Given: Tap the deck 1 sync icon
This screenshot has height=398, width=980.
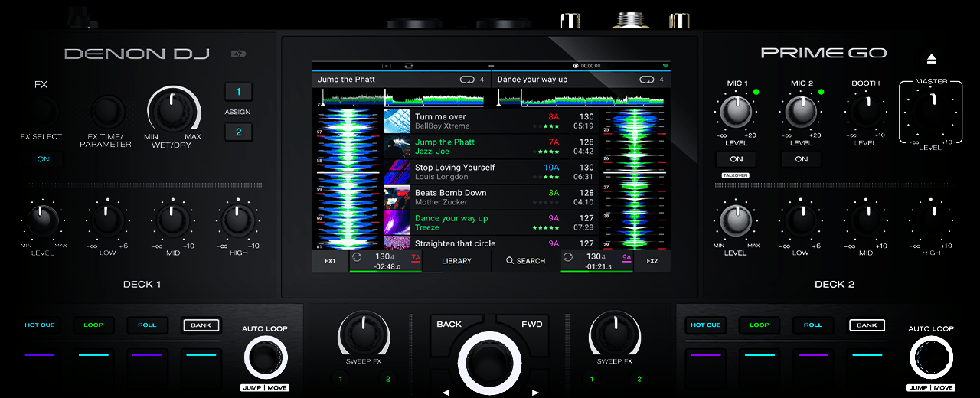Looking at the screenshot, I should coord(357,258).
